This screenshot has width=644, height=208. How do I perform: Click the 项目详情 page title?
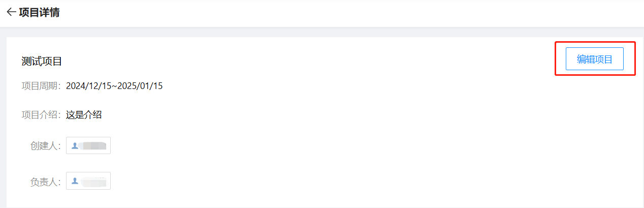click(x=39, y=13)
